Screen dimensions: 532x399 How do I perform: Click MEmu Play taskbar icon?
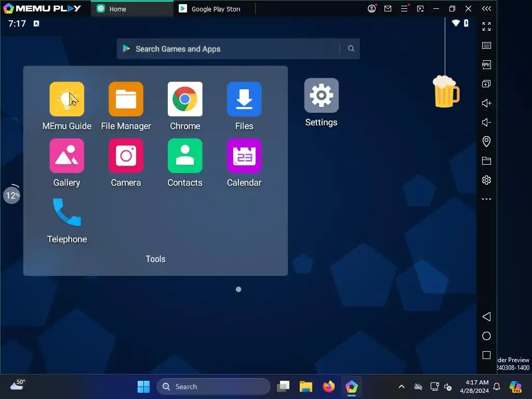coord(352,387)
